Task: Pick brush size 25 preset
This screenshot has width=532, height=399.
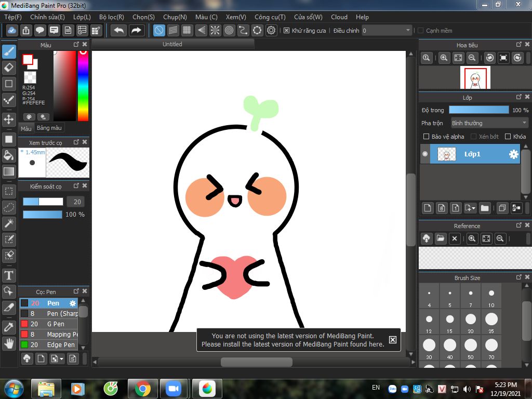Action: click(x=491, y=322)
